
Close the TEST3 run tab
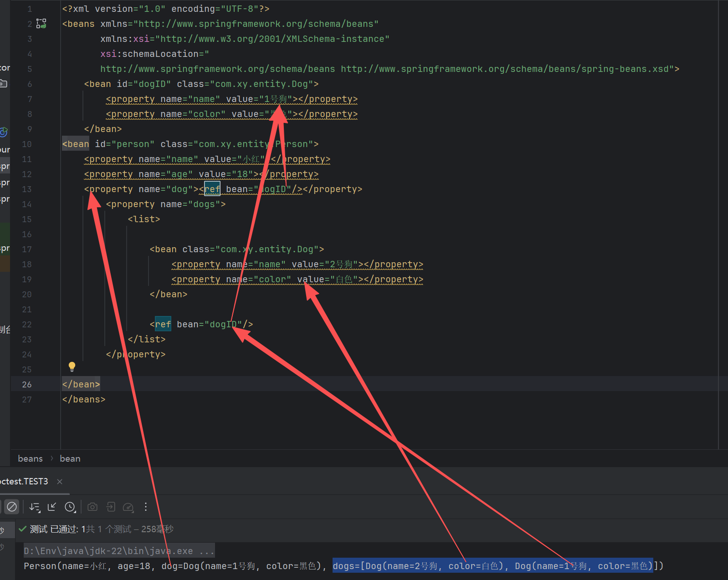click(x=60, y=481)
